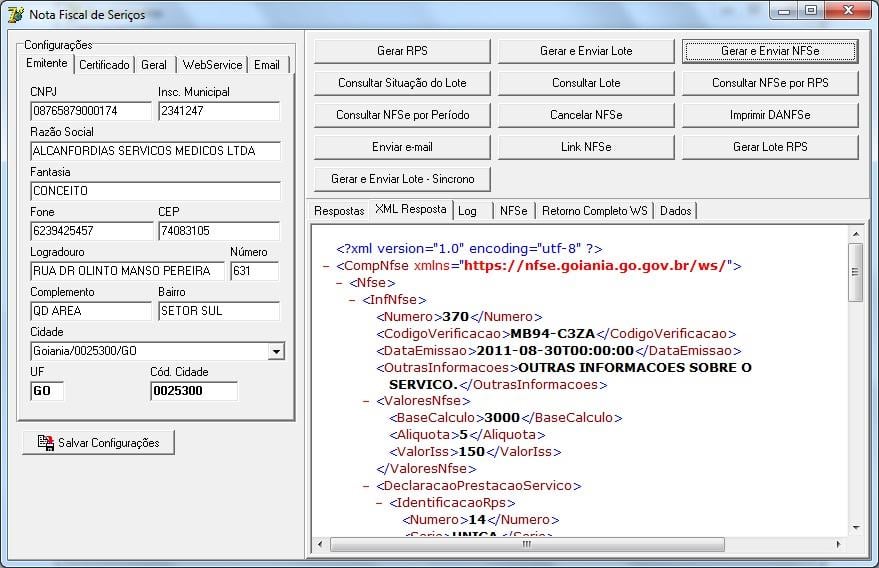
Task: Click the Cidade combo box Goiania/0025300/GO
Action: tap(157, 351)
